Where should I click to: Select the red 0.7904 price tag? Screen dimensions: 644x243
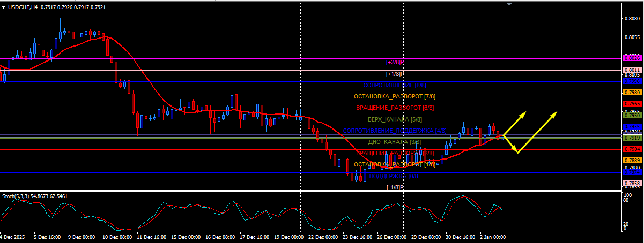[x=632, y=149]
